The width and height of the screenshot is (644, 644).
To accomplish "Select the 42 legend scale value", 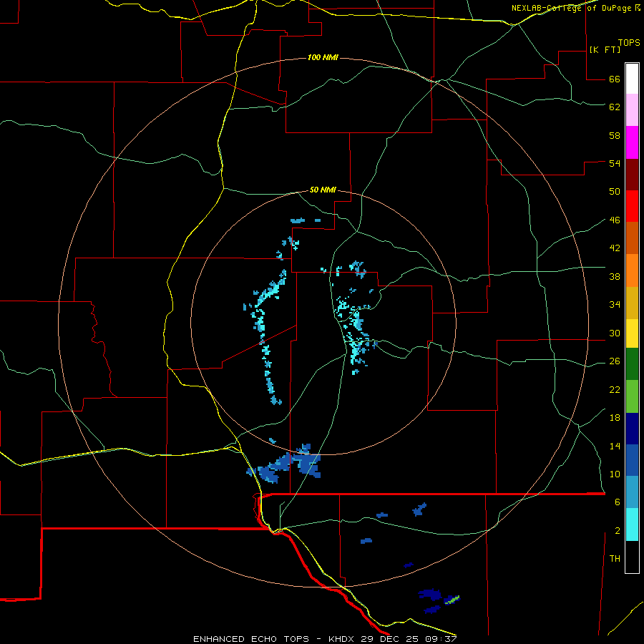I will (615, 248).
